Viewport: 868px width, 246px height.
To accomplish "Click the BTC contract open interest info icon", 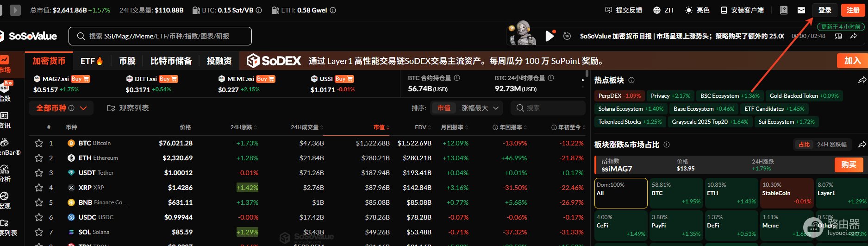I will coord(457,78).
